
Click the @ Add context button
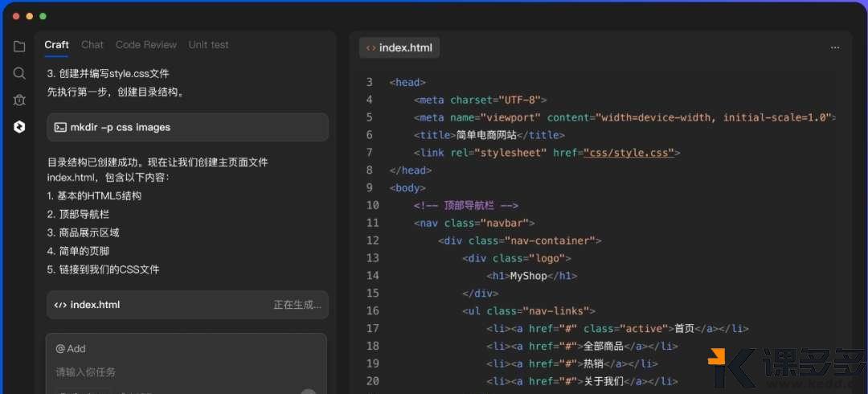point(71,348)
